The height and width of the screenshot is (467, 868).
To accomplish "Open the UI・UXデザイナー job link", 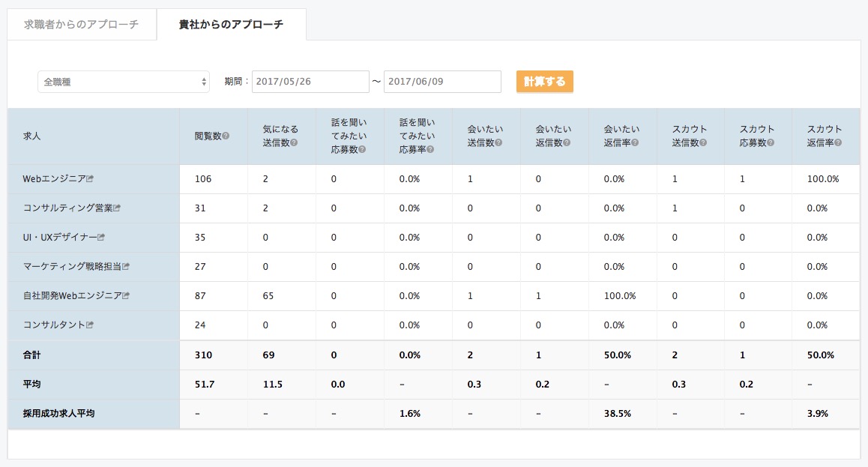I will tap(60, 238).
